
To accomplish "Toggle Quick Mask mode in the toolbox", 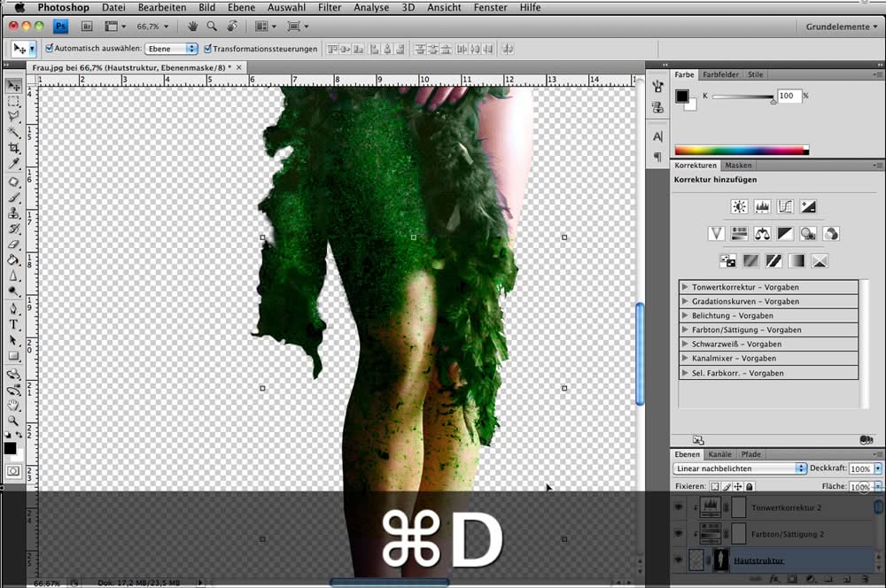I will tap(13, 470).
